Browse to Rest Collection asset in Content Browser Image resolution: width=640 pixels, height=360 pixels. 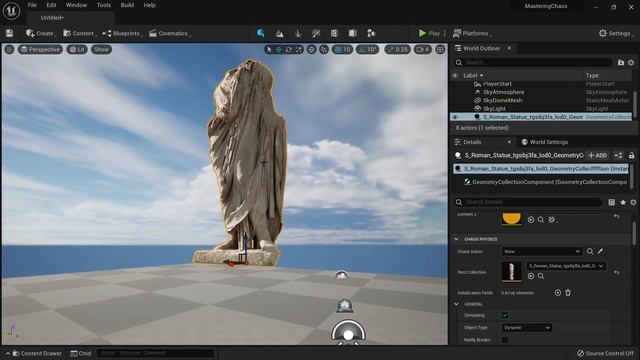[541, 276]
